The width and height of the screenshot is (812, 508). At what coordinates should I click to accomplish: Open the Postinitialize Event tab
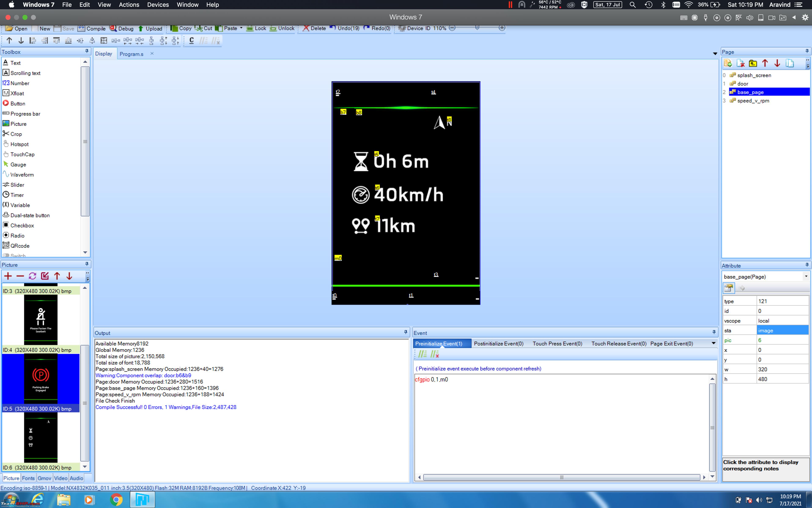(x=499, y=343)
